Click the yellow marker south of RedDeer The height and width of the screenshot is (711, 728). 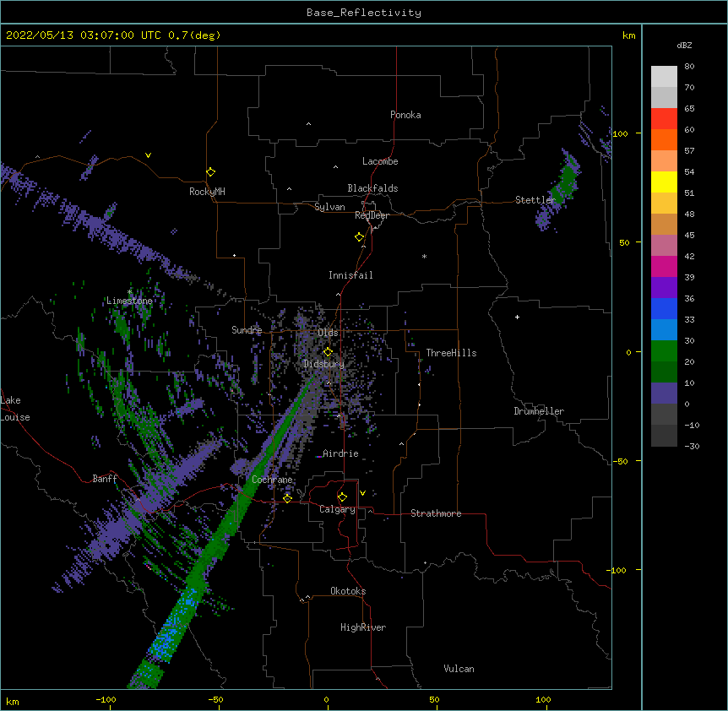360,237
